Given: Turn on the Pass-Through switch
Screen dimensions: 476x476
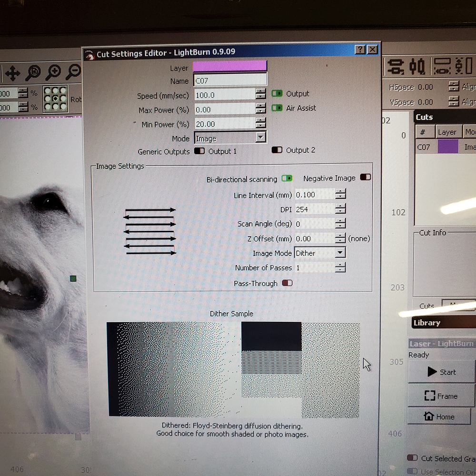Looking at the screenshot, I should pyautogui.click(x=287, y=283).
